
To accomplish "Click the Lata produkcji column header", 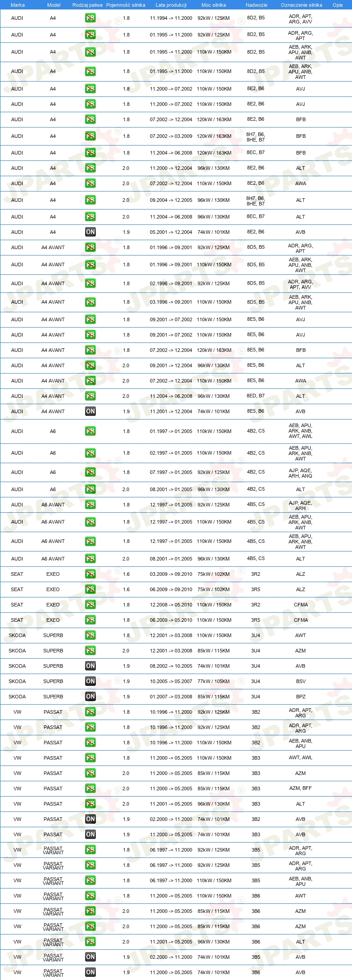I will (x=171, y=5).
